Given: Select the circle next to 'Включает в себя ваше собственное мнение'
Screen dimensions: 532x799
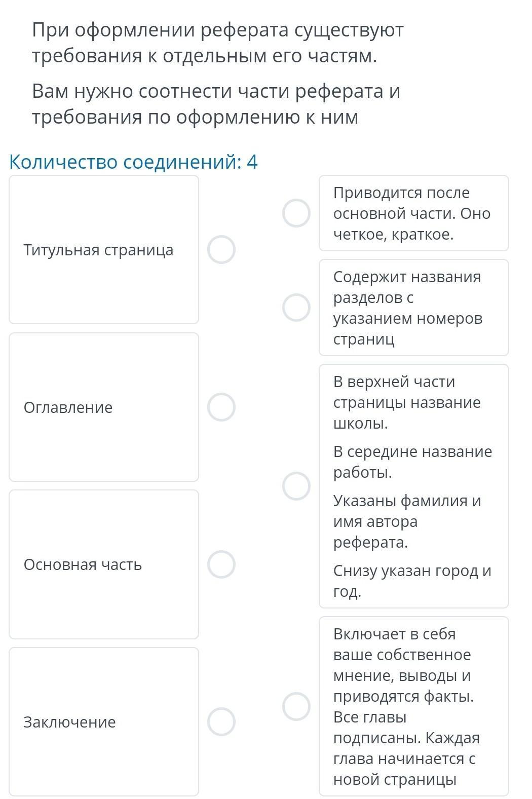Looking at the screenshot, I should tap(296, 706).
